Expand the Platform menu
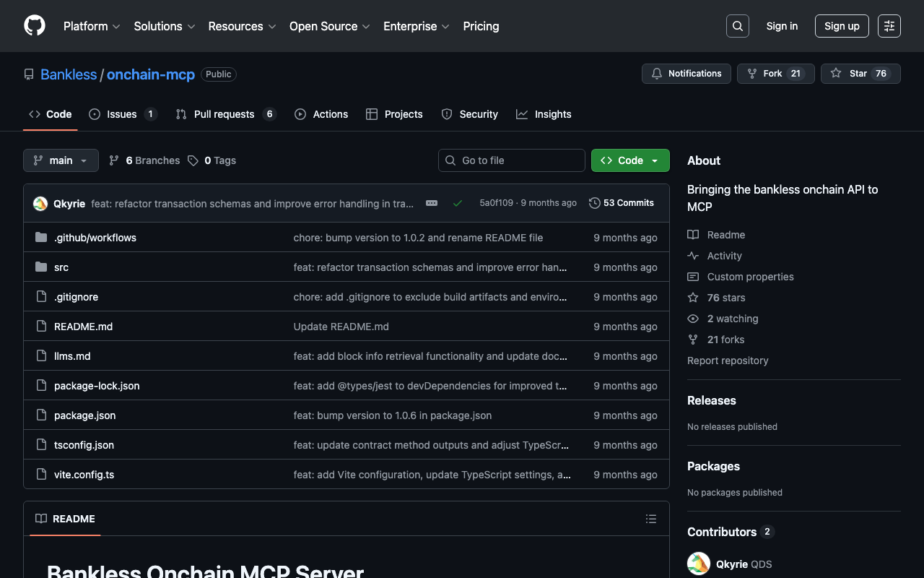924x578 pixels. (x=92, y=26)
